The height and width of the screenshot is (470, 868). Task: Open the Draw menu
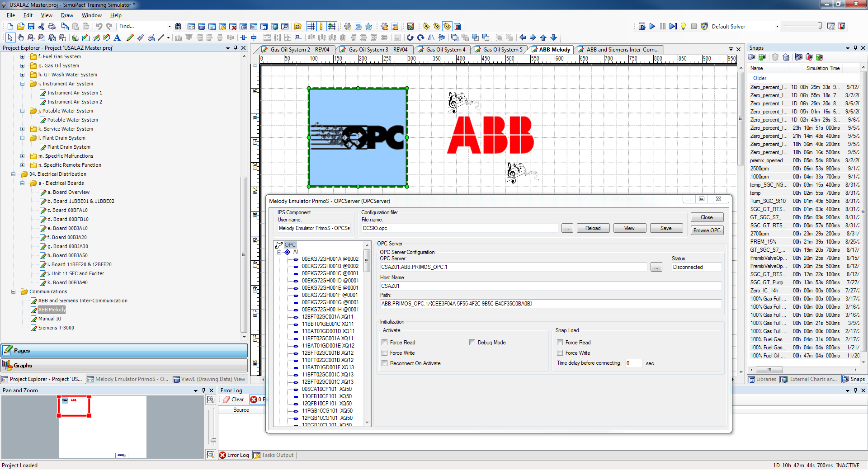coord(67,15)
